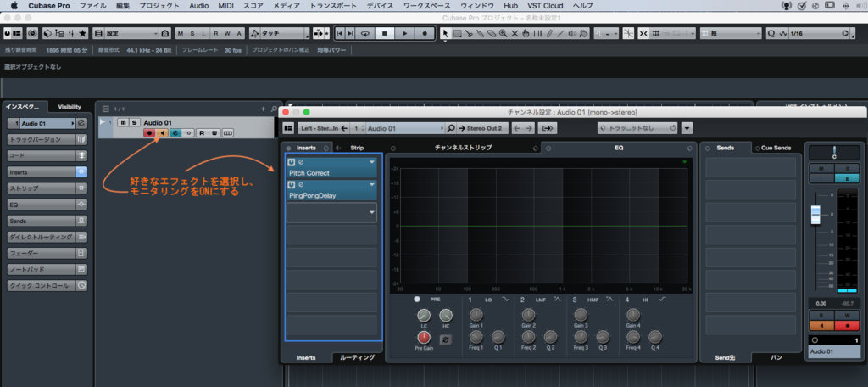Select the Erase tool
Screen dimensions: 868x387
[x=492, y=33]
